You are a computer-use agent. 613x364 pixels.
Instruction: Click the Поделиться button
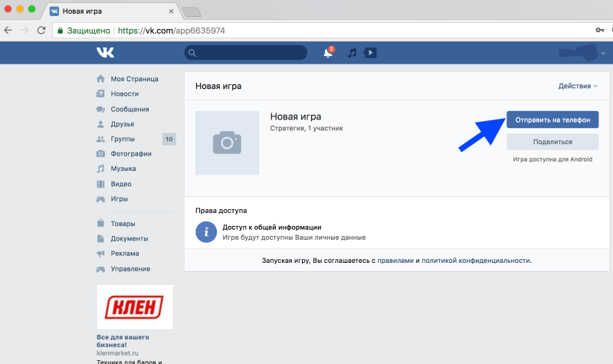pos(552,142)
